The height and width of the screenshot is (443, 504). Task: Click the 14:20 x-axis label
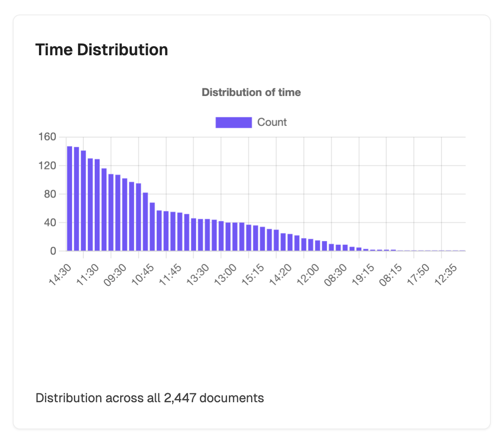281,274
